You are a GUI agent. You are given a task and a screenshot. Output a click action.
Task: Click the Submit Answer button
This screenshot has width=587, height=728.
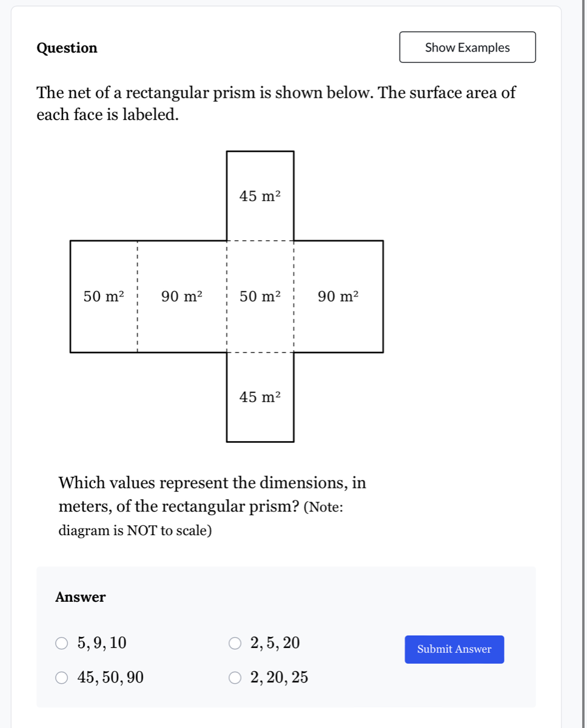[x=454, y=649]
